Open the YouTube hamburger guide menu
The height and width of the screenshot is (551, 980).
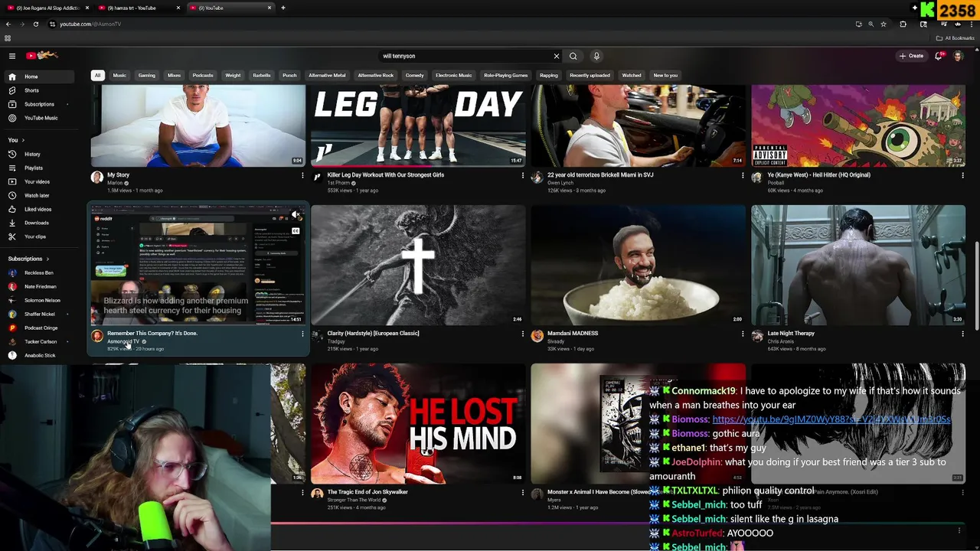pyautogui.click(x=12, y=56)
